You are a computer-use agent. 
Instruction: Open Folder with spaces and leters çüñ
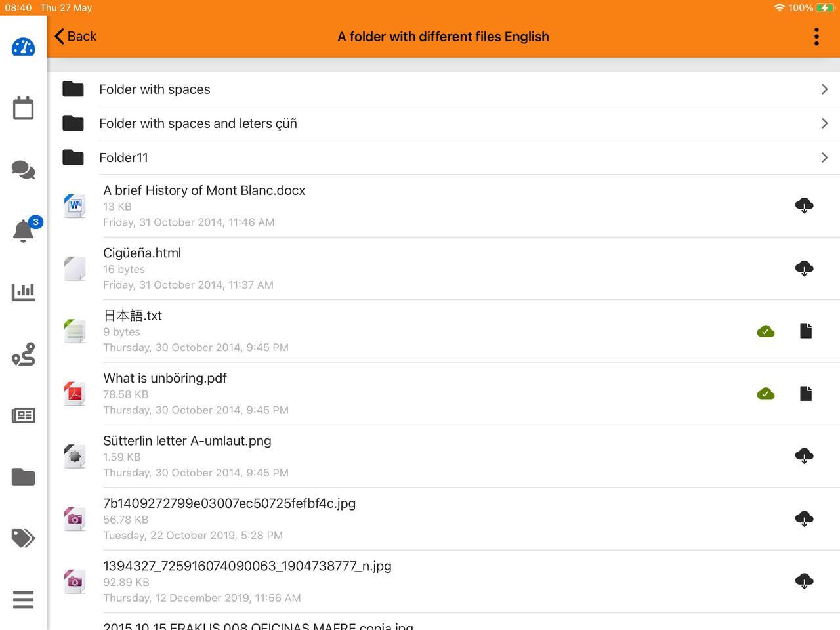[444, 123]
